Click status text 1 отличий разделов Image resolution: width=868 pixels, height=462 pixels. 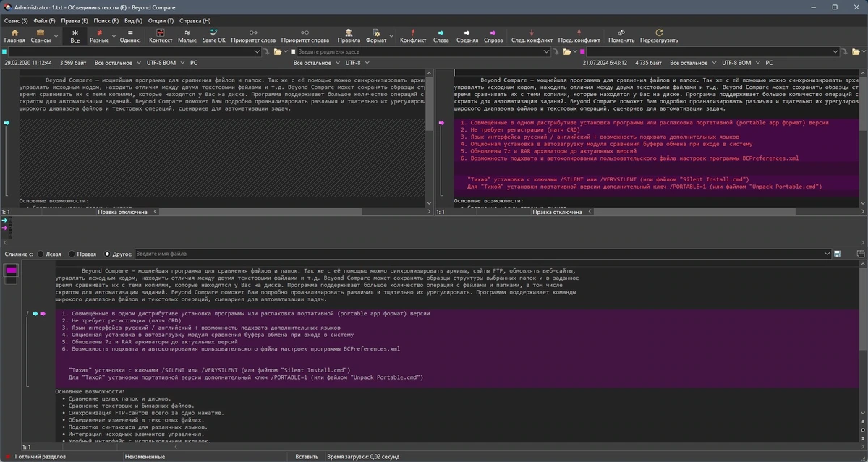coord(41,457)
